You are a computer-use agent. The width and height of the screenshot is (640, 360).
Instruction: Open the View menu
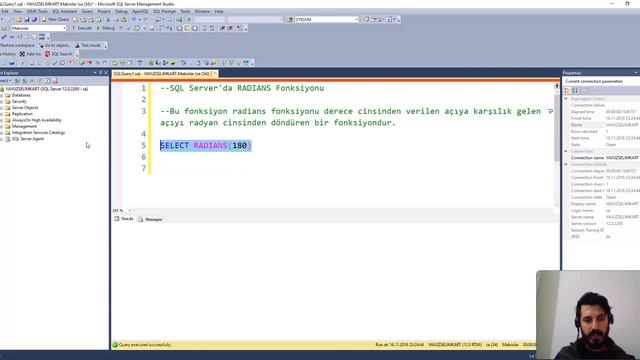(x=18, y=11)
